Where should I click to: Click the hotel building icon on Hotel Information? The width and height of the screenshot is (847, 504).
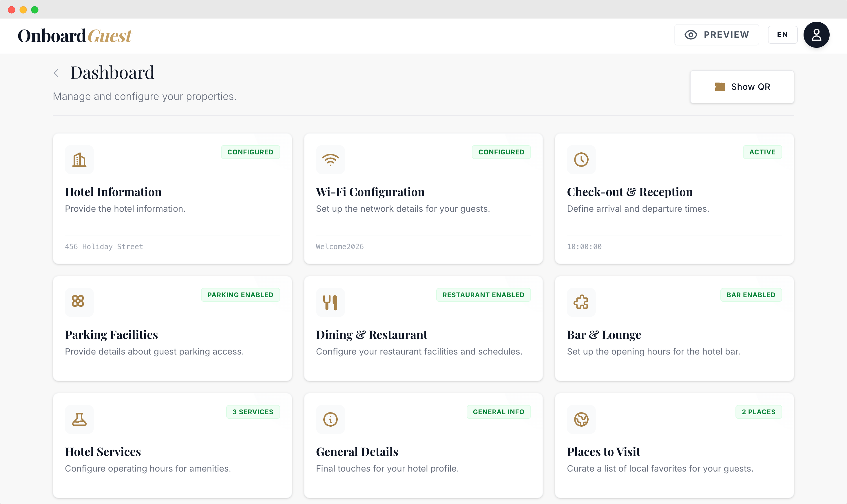[79, 159]
